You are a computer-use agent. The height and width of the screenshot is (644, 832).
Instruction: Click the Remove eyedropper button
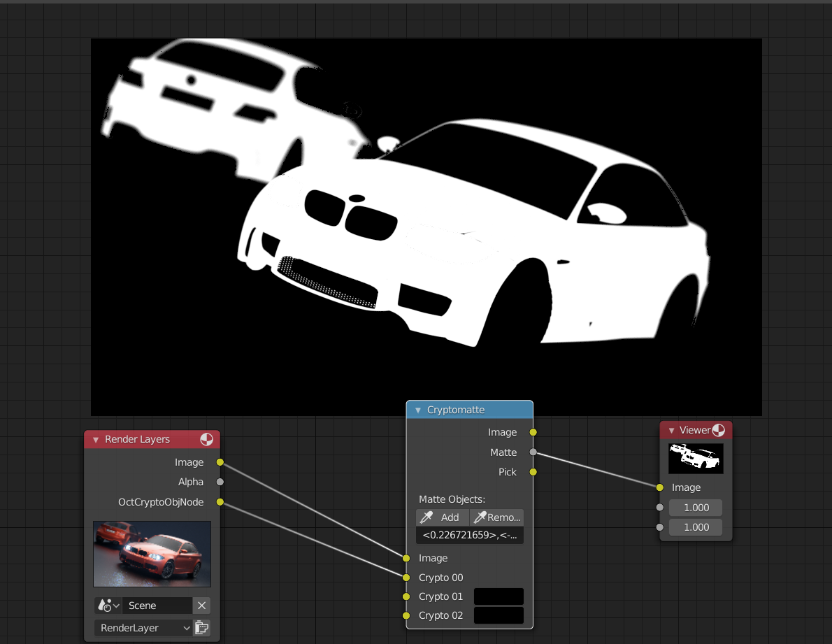click(x=496, y=517)
